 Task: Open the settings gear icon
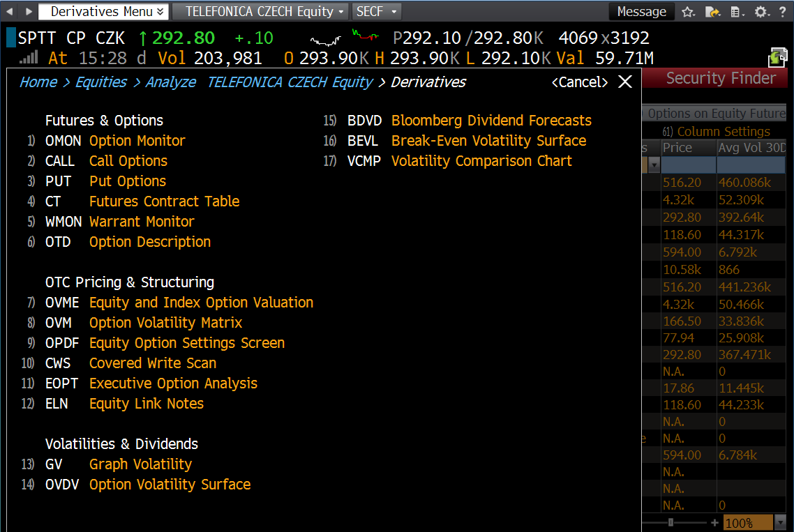point(761,12)
